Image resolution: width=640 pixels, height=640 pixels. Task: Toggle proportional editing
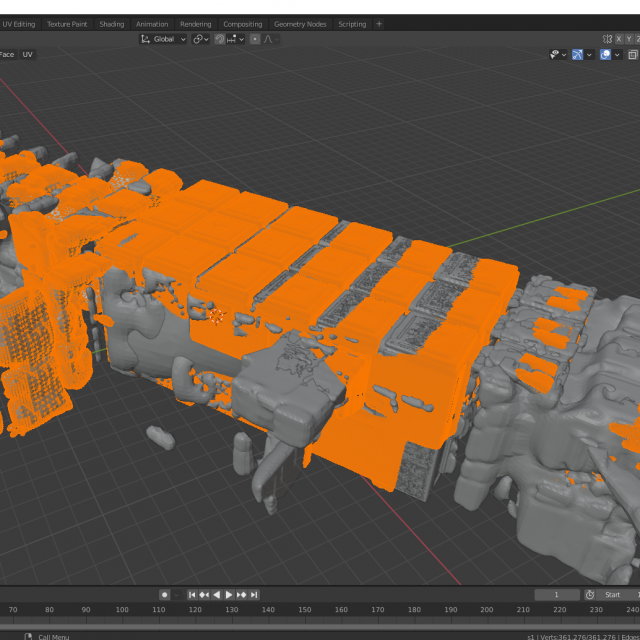[255, 39]
